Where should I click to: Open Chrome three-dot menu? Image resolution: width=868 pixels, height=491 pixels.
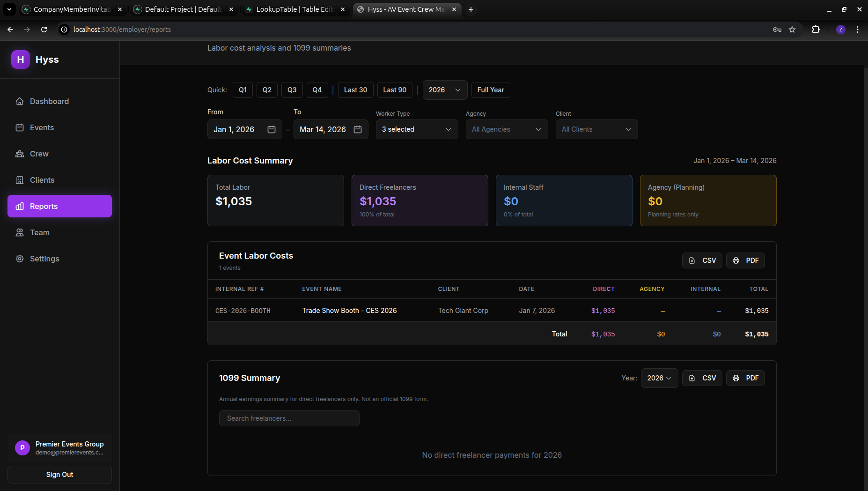[x=858, y=29]
